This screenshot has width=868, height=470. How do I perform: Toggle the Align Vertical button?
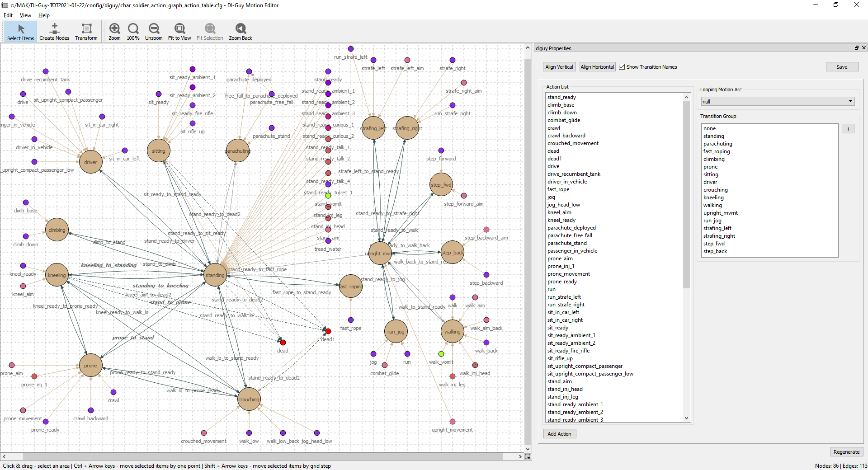[559, 67]
